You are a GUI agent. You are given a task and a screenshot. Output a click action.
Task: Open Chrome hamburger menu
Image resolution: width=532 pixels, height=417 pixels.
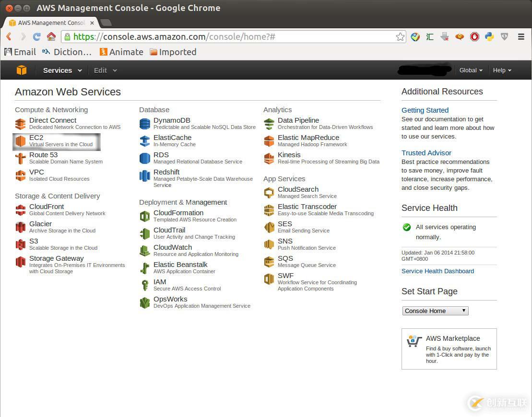(x=521, y=36)
